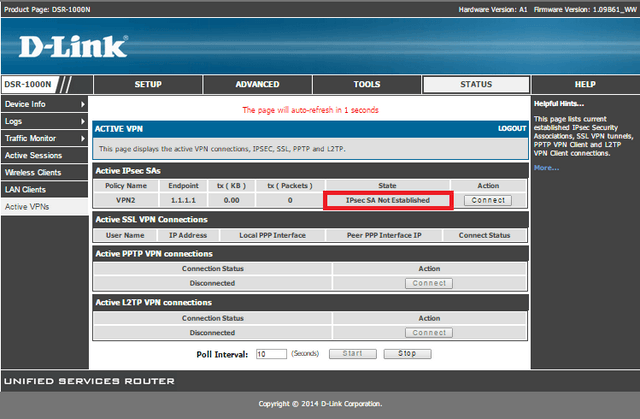Open the ADVANCED tab
The height and width of the screenshot is (419, 640).
click(x=257, y=84)
